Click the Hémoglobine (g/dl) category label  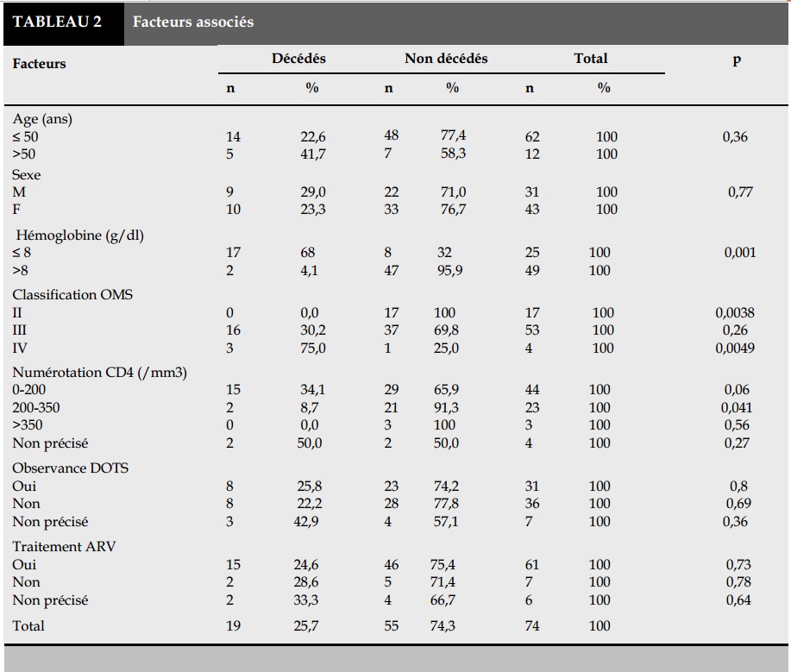79,236
